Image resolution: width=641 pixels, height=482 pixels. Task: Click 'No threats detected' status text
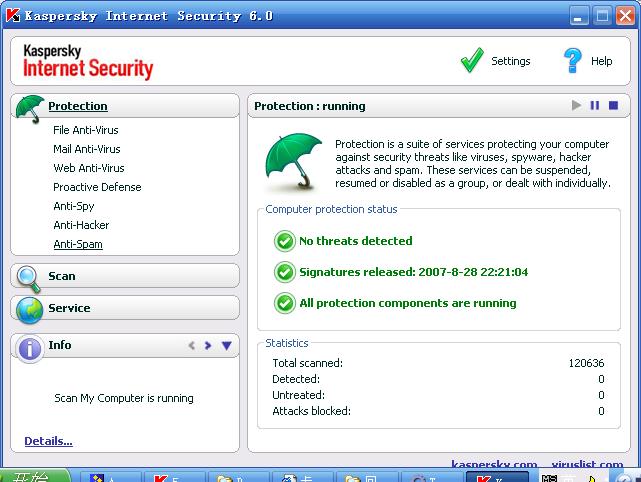356,241
